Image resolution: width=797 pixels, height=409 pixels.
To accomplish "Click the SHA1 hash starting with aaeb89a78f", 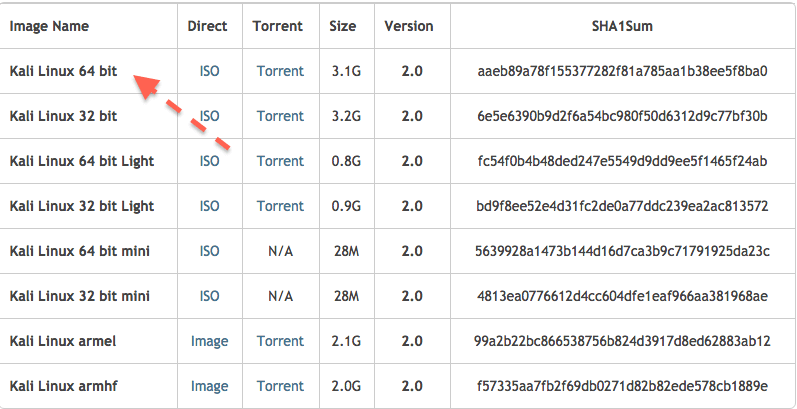I will click(x=623, y=71).
